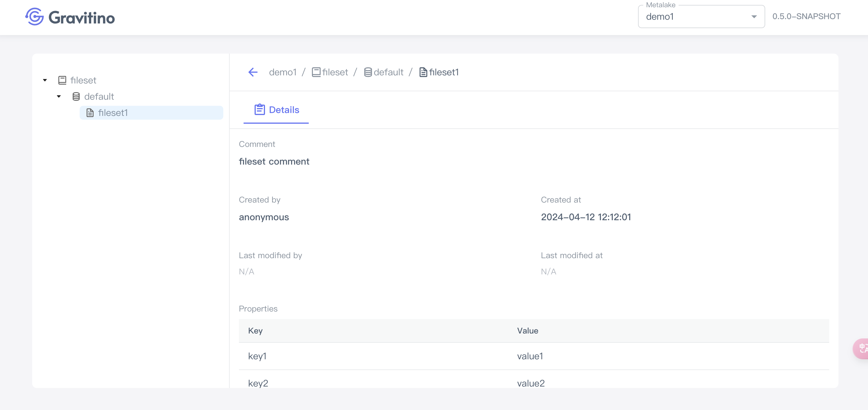Go back using the left arrow
This screenshot has width=868, height=410.
[x=253, y=72]
